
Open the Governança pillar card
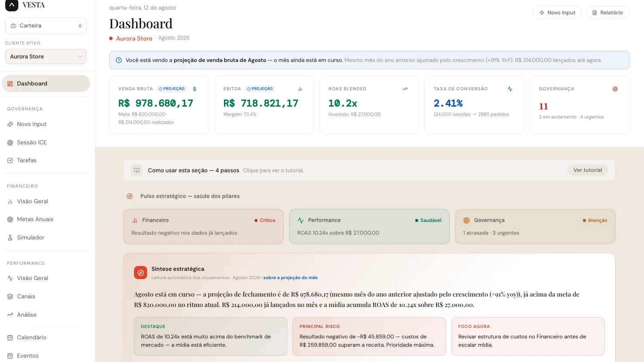pos(535,226)
